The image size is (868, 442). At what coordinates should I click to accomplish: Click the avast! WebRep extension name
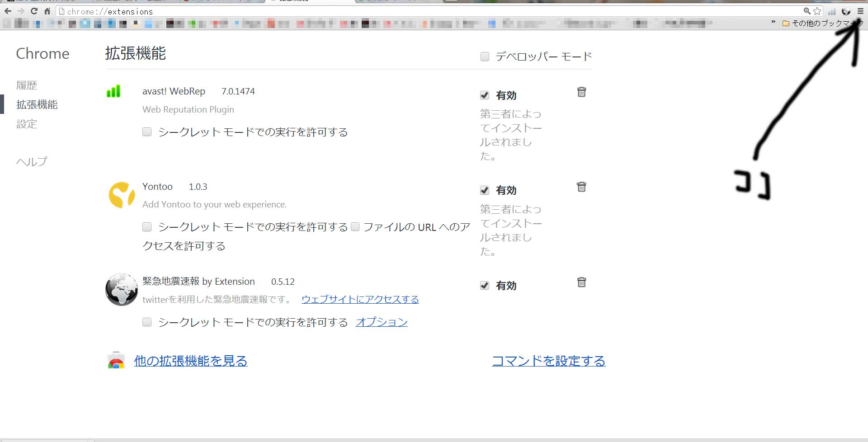point(174,91)
